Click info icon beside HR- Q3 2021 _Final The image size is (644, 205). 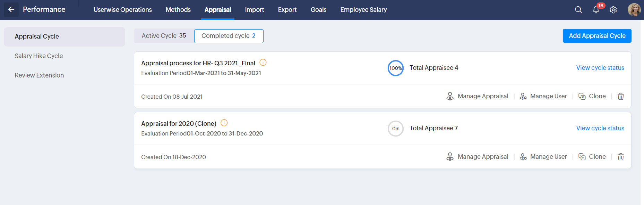pyautogui.click(x=263, y=63)
